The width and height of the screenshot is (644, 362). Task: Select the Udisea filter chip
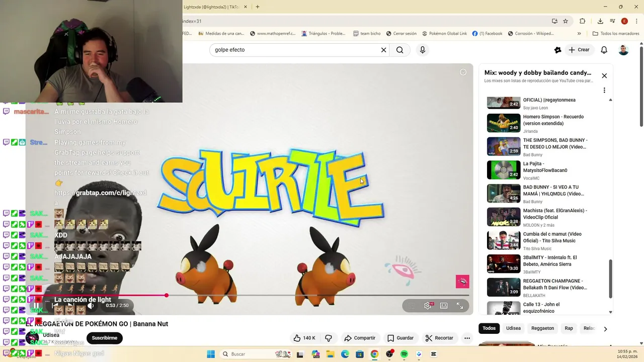click(513, 328)
